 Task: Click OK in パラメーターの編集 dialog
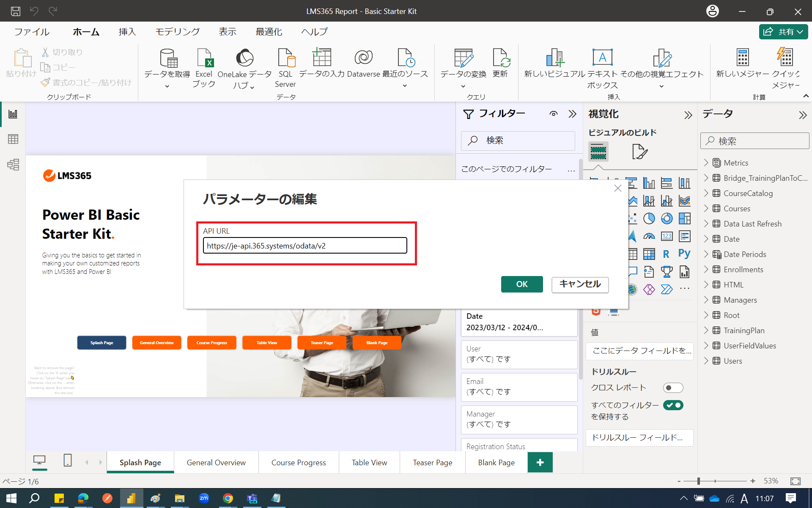pos(522,284)
